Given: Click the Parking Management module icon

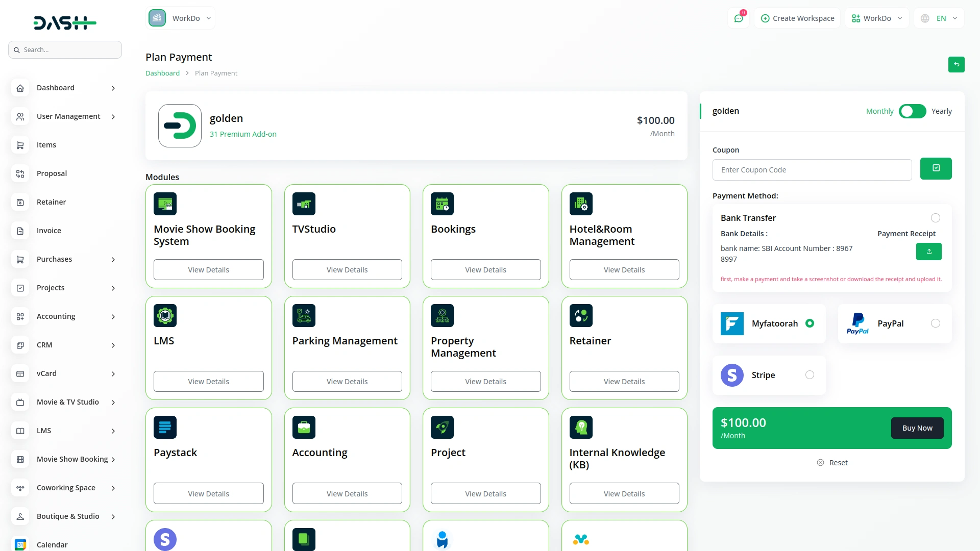Looking at the screenshot, I should [304, 316].
